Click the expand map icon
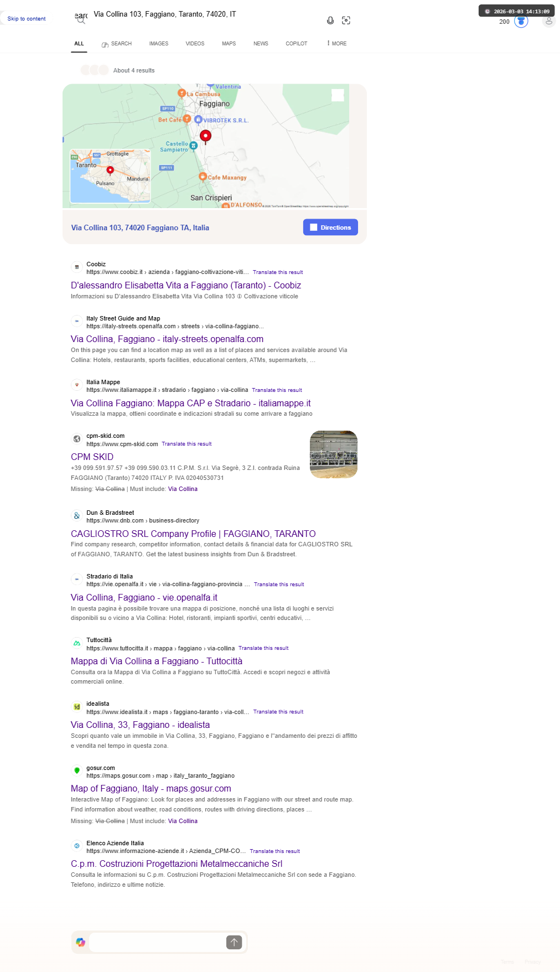This screenshot has width=560, height=972. point(338,95)
